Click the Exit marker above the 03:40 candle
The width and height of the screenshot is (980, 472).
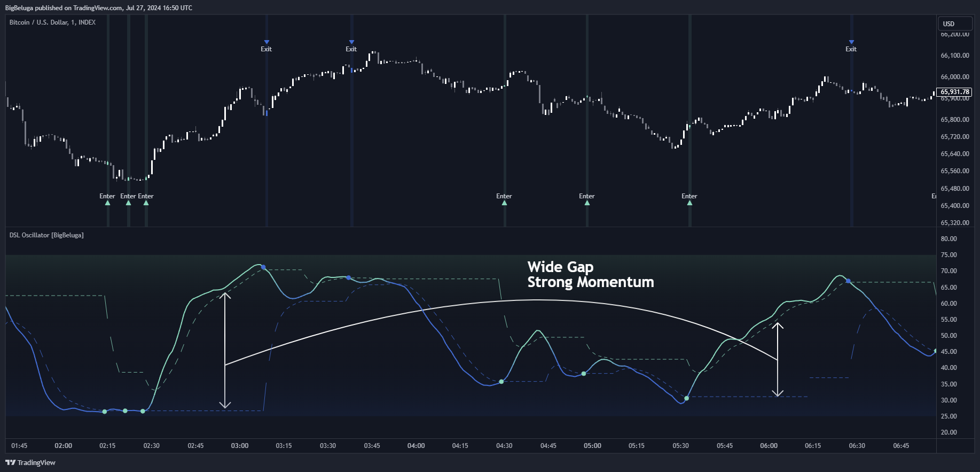coord(351,46)
